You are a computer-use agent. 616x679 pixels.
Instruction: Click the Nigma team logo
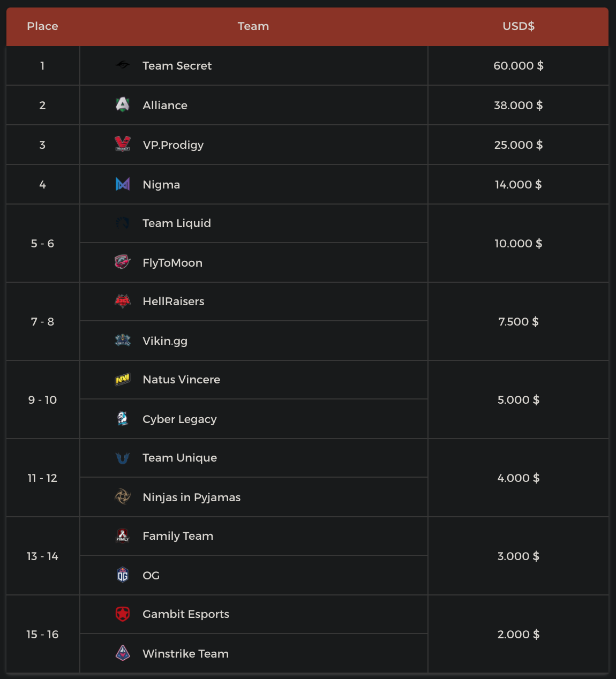click(123, 184)
